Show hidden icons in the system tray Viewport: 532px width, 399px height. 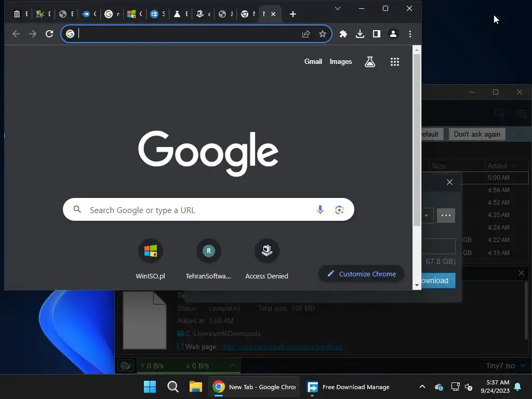pos(422,387)
